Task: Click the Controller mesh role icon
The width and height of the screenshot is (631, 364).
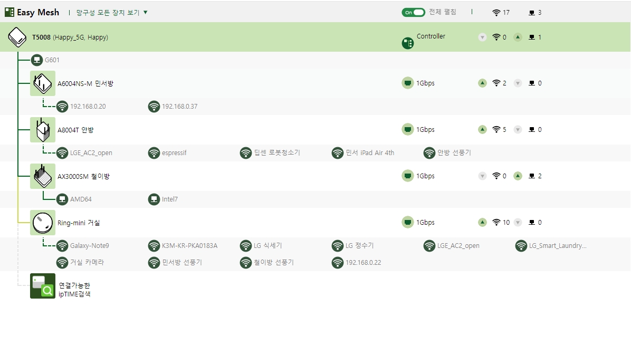Action: (x=408, y=43)
